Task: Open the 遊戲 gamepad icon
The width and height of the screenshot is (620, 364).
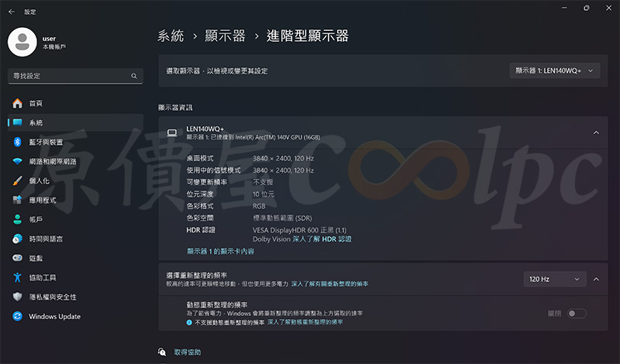Action: [17, 258]
